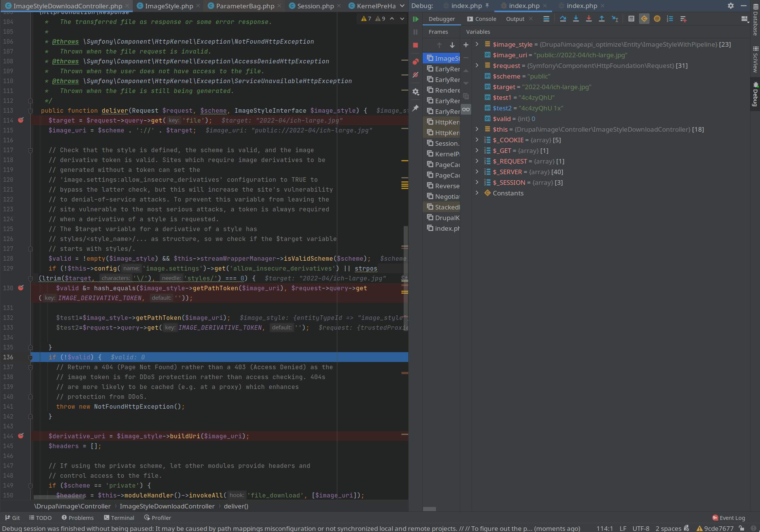Open the Session.php editor tab
Viewport: 760px width, 532px height.
(x=315, y=6)
